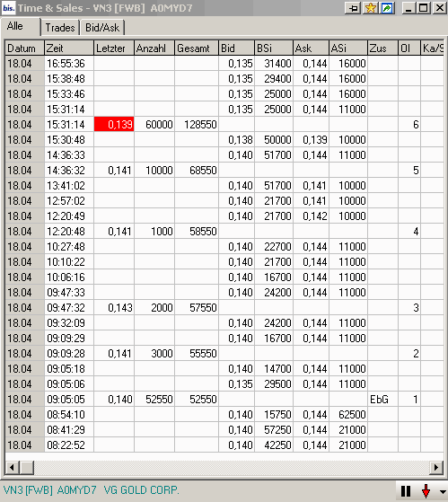Click BSi value 57250
The image size is (448, 502).
point(274,429)
